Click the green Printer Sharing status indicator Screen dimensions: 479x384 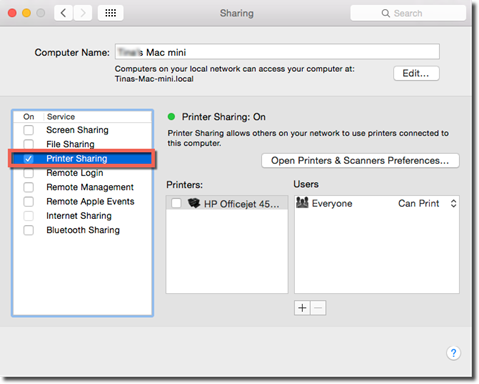point(171,117)
